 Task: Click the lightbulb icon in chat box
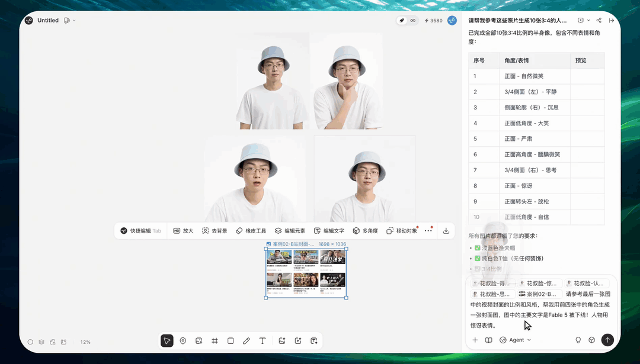578,340
